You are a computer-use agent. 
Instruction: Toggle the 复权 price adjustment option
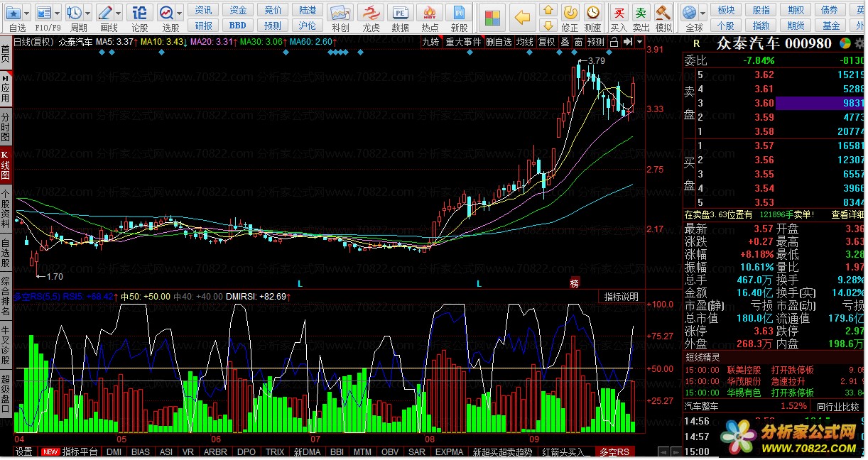click(x=546, y=42)
